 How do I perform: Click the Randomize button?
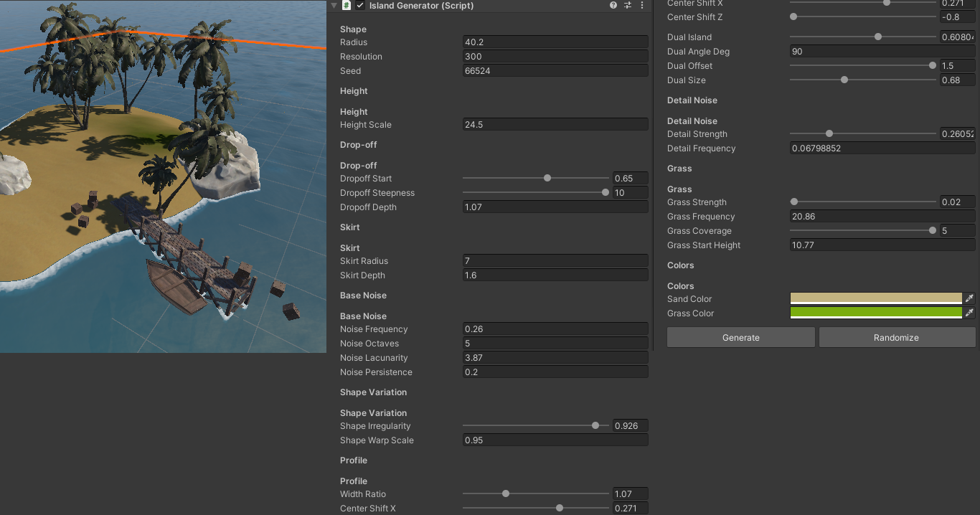pos(897,337)
